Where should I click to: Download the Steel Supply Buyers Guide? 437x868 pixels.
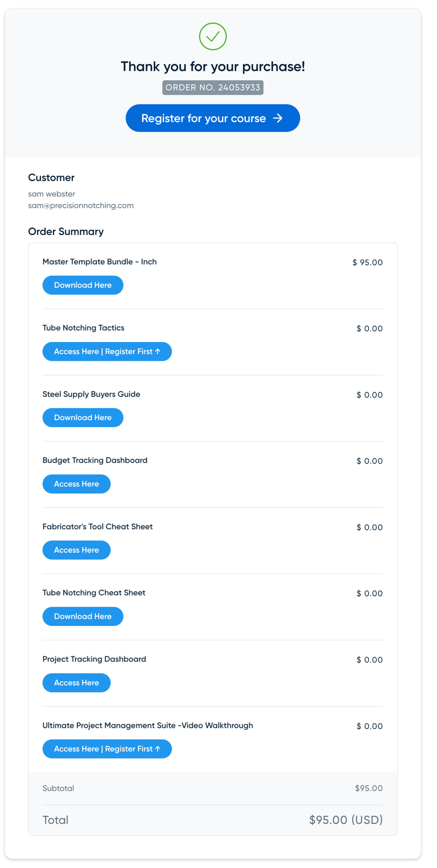pyautogui.click(x=83, y=418)
